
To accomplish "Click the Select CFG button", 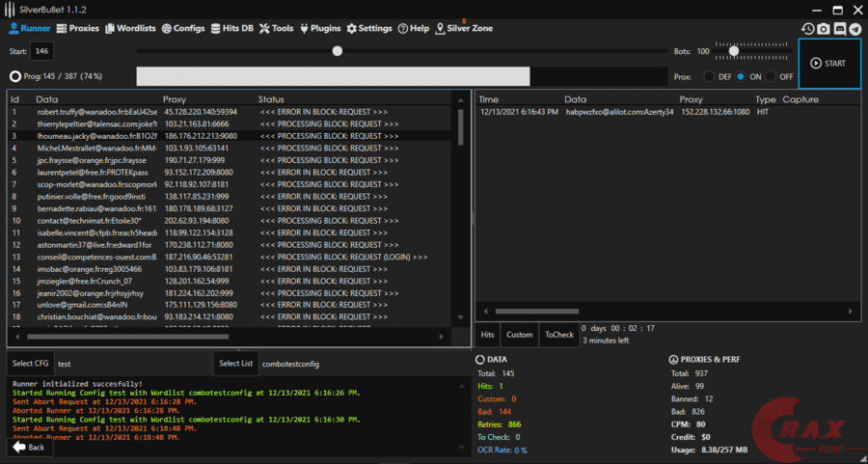I will point(30,364).
